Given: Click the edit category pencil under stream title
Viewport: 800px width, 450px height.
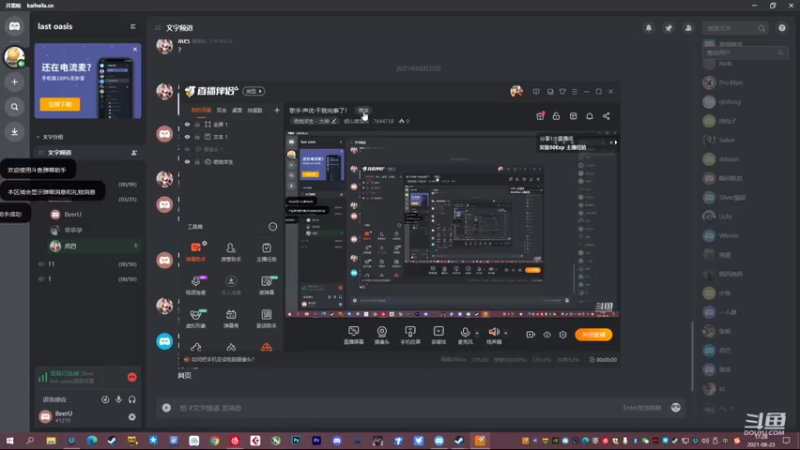Looking at the screenshot, I should click(x=334, y=121).
